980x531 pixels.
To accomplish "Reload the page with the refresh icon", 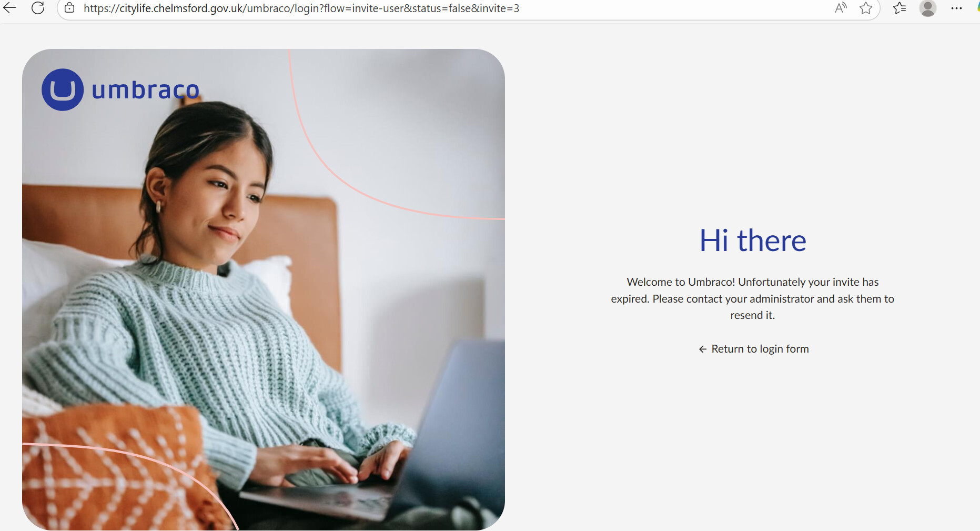I will pos(38,8).
